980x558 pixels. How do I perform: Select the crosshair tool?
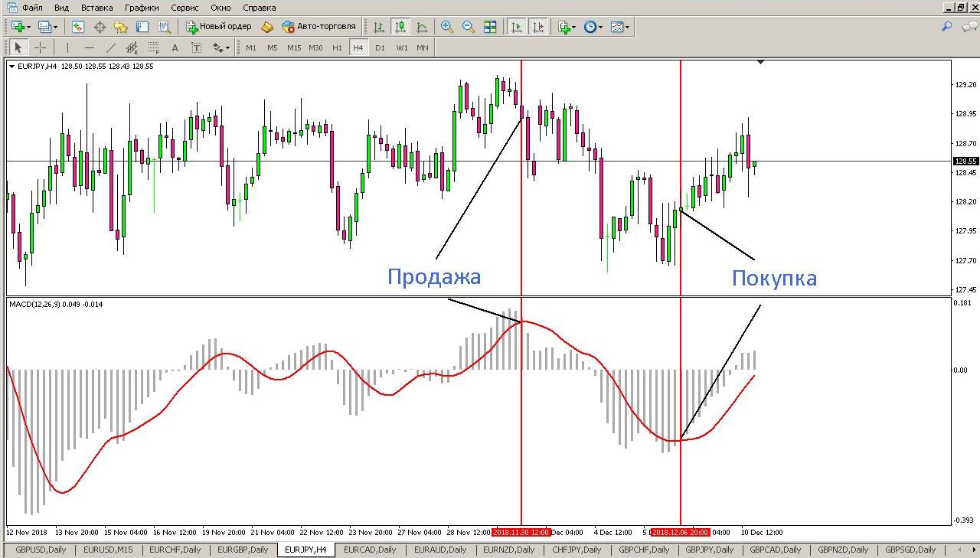pyautogui.click(x=41, y=47)
